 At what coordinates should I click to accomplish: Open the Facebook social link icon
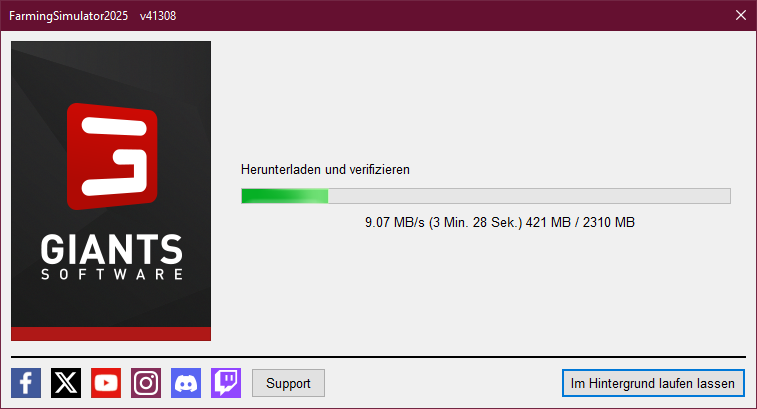[26, 383]
